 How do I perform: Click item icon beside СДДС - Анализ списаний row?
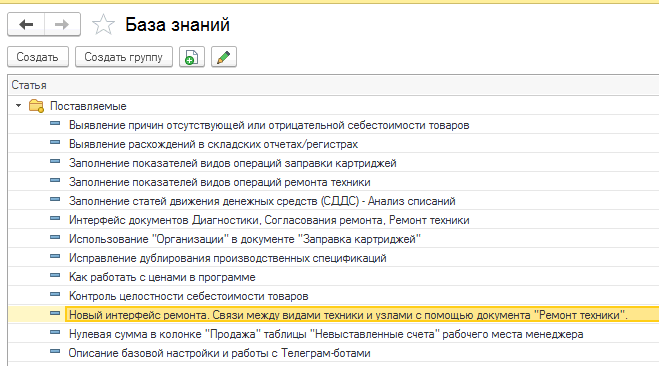click(55, 199)
